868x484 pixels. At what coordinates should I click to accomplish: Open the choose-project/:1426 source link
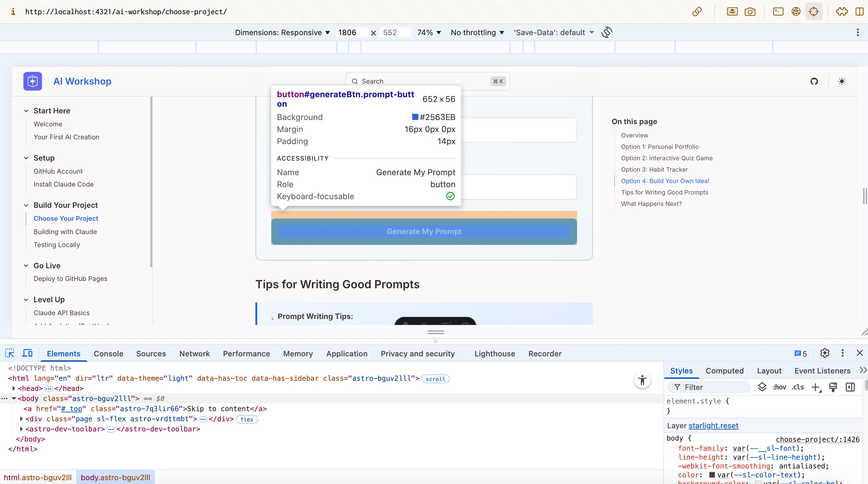(817, 439)
